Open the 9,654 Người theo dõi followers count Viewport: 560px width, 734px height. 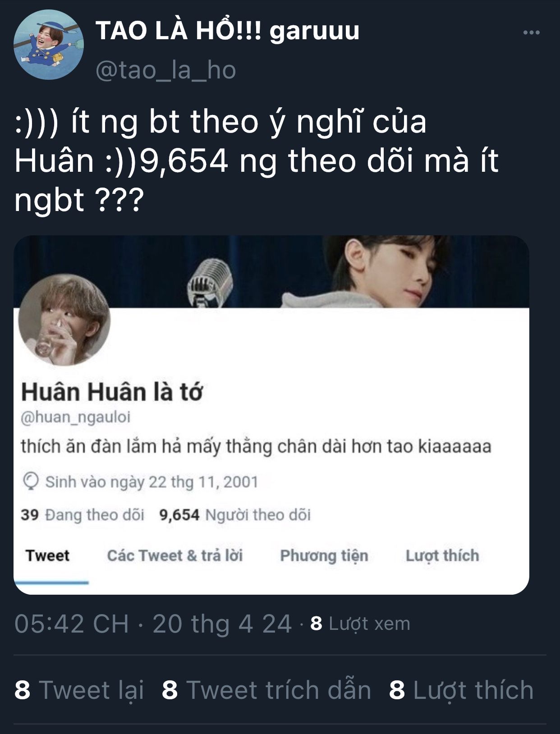[x=235, y=515]
